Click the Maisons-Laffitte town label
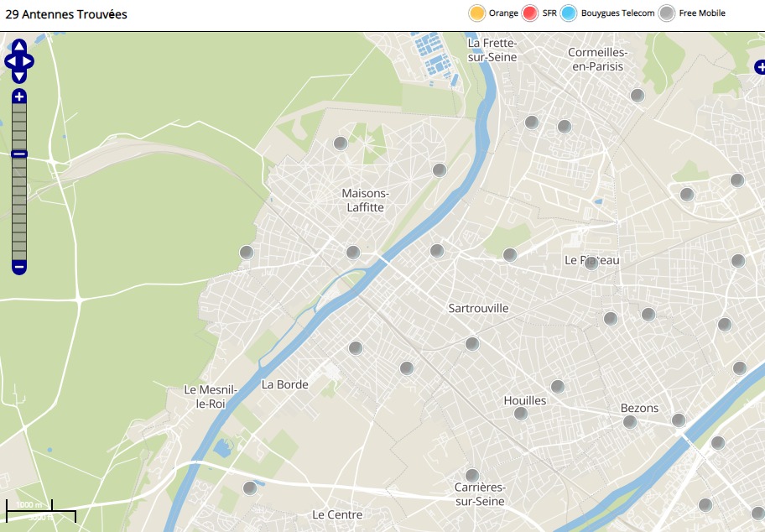Viewport: 765px width, 532px height. coord(365,200)
